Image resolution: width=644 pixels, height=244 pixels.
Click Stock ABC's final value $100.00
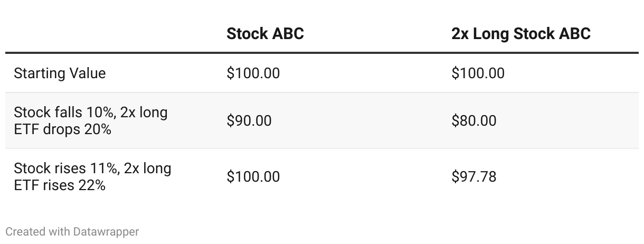tap(253, 176)
